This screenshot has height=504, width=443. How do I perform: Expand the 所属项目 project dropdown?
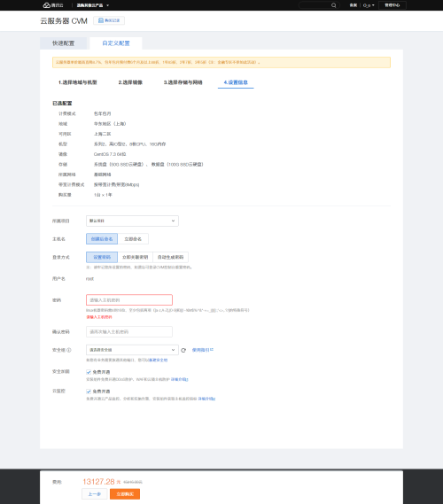132,221
